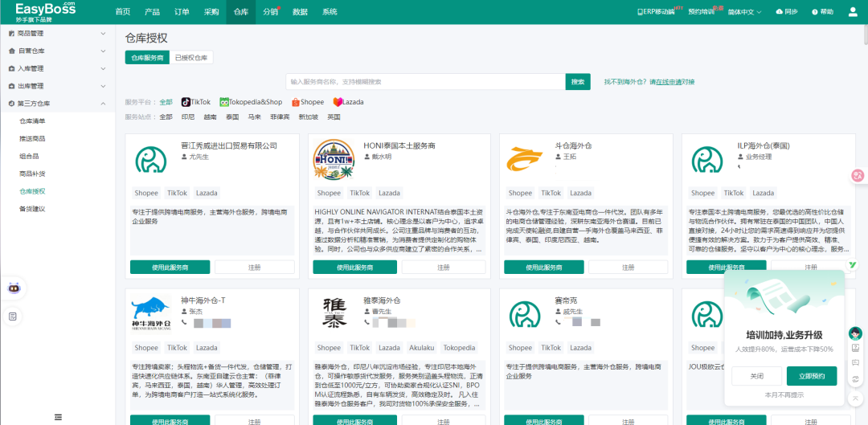Click the green Y floating badge
Image resolution: width=868 pixels, height=425 pixels.
point(853,265)
